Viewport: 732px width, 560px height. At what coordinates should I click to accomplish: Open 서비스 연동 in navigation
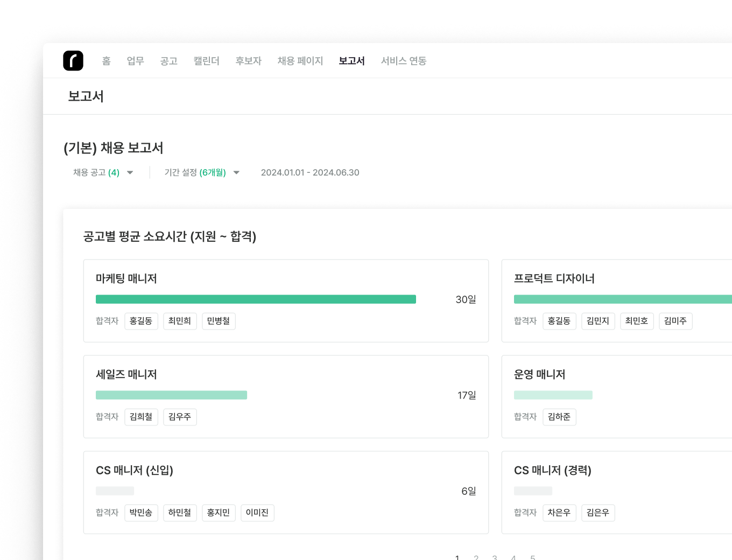click(x=404, y=61)
